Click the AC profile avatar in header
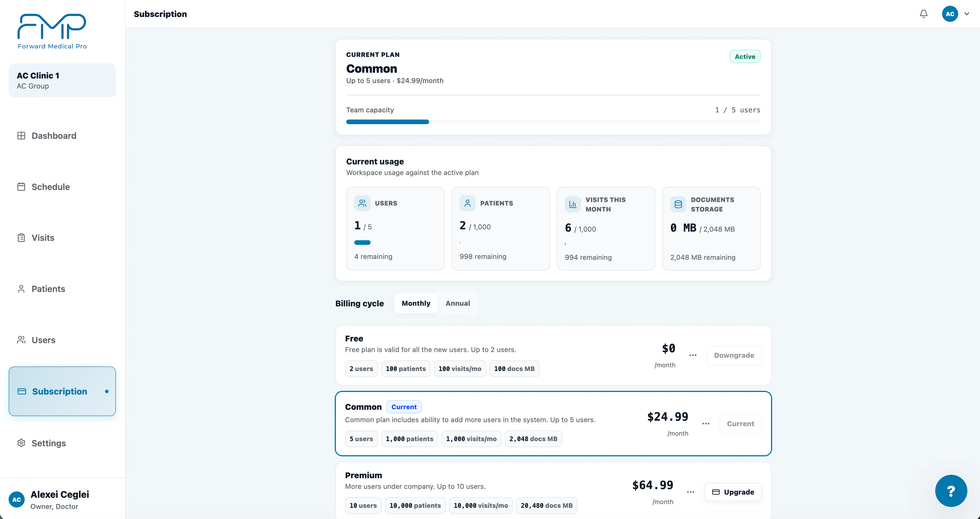This screenshot has width=980, height=519. (950, 14)
